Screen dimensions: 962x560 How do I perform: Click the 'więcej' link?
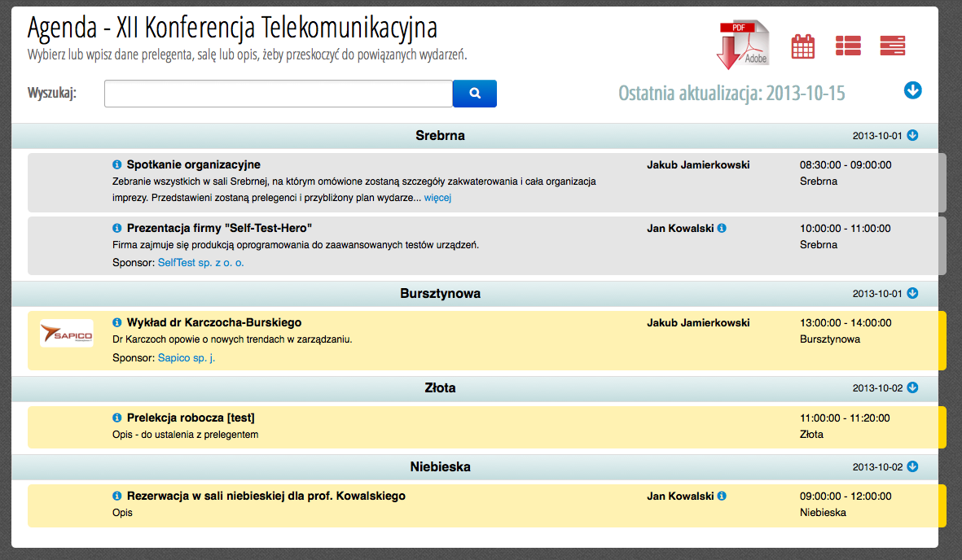coord(437,198)
